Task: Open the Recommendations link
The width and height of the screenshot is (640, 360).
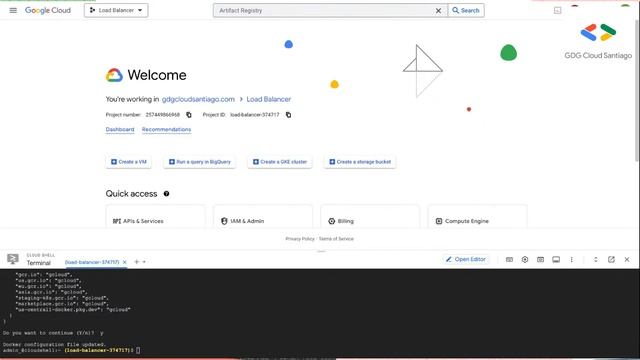Action: point(167,129)
